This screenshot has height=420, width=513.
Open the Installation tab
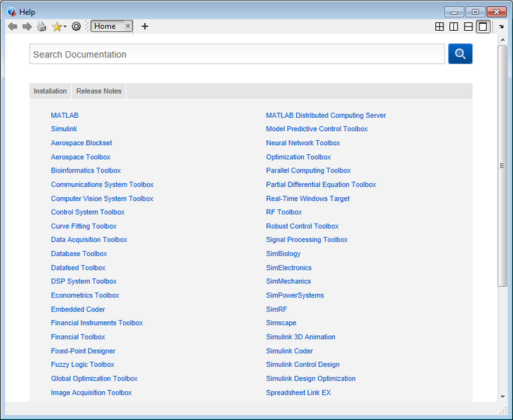pos(50,91)
